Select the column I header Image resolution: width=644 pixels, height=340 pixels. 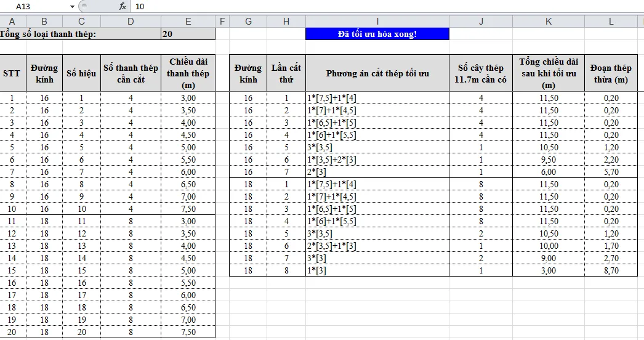pos(377,22)
